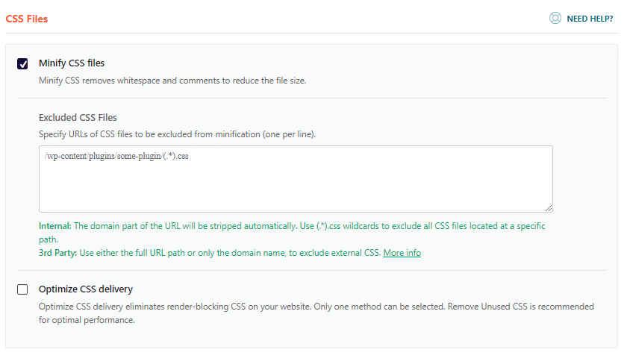Click the bold 3rd Party: hint label
The width and height of the screenshot is (627, 364).
[57, 253]
